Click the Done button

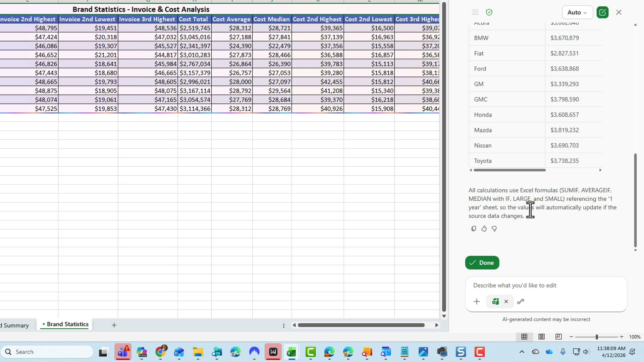click(482, 263)
